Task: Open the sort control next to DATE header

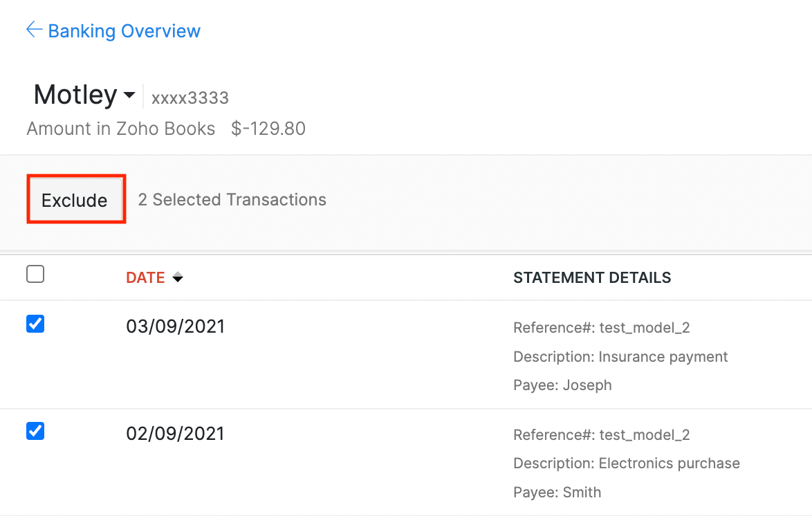Action: pyautogui.click(x=178, y=277)
